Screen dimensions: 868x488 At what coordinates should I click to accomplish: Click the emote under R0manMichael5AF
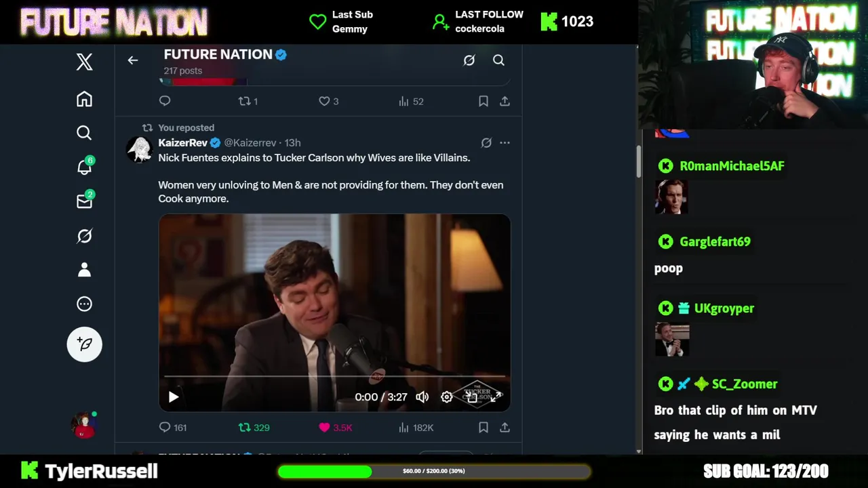coord(671,197)
